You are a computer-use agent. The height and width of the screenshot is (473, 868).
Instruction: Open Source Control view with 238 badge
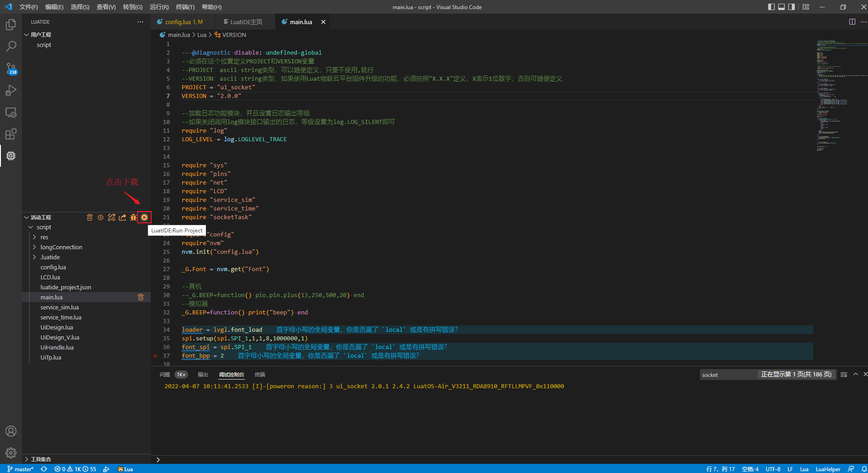[11, 68]
